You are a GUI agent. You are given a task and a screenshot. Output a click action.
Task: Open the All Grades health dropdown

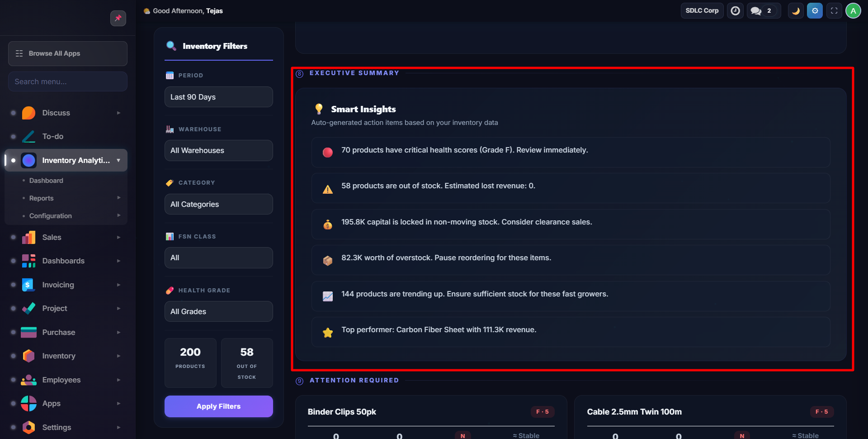coord(218,311)
